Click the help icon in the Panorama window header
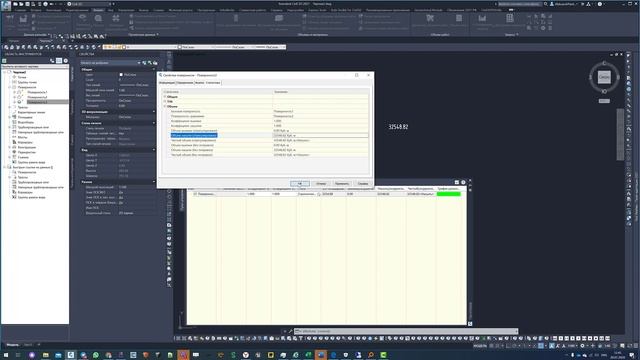Viewport: 640px width, 360px height. [463, 182]
